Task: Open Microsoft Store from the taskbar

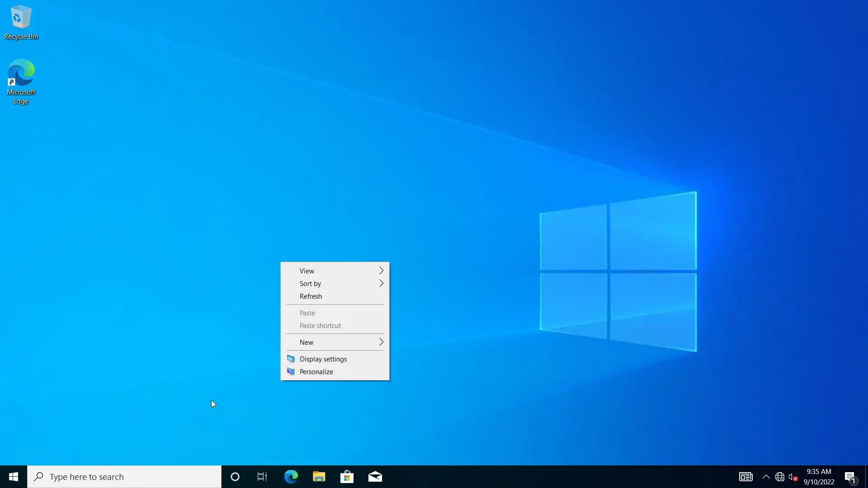Action: 347,477
